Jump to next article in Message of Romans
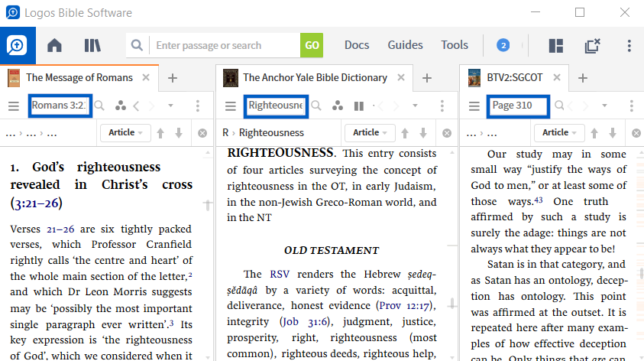 pos(179,133)
